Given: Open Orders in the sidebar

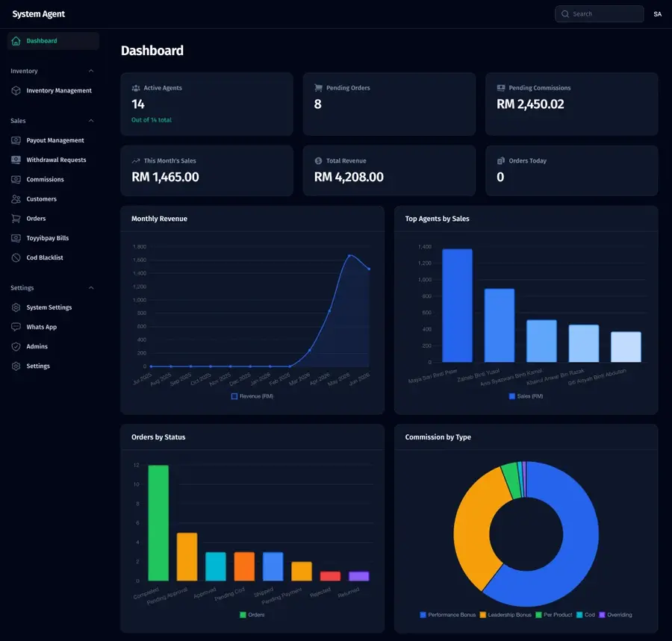Looking at the screenshot, I should 53,219.
